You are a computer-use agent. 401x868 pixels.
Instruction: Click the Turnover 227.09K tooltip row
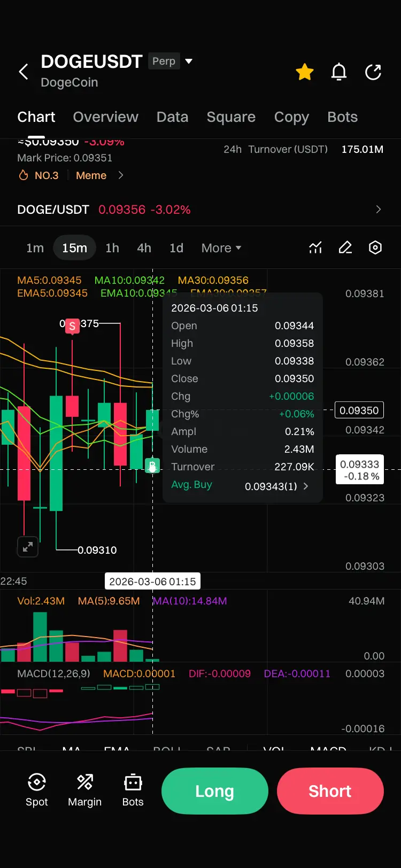coord(242,467)
